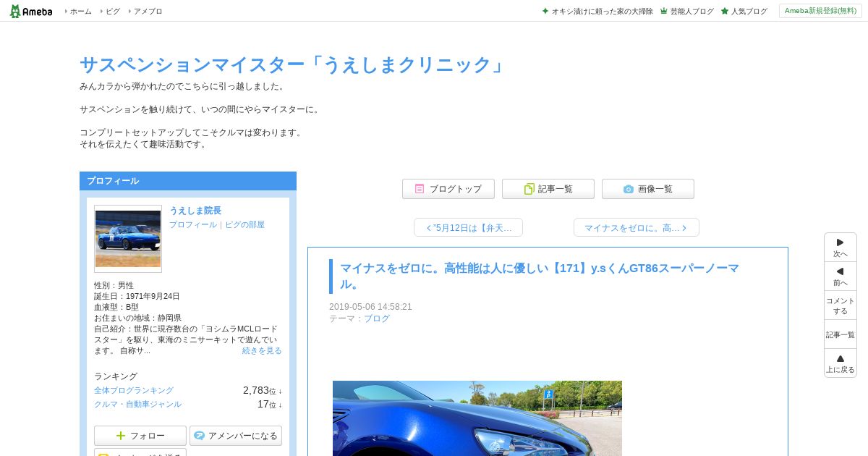Click the Ameba logo
The image size is (868, 456).
31,11
